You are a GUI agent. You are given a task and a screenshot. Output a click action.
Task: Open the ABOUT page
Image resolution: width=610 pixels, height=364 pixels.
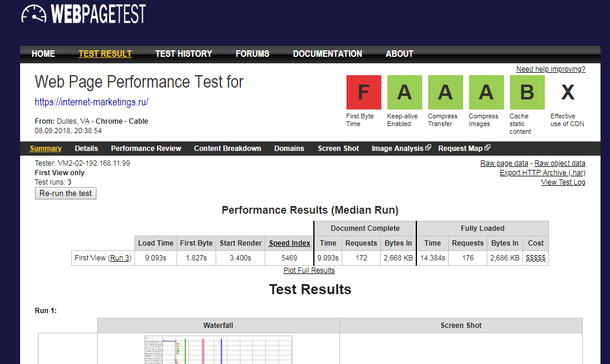[x=399, y=54]
